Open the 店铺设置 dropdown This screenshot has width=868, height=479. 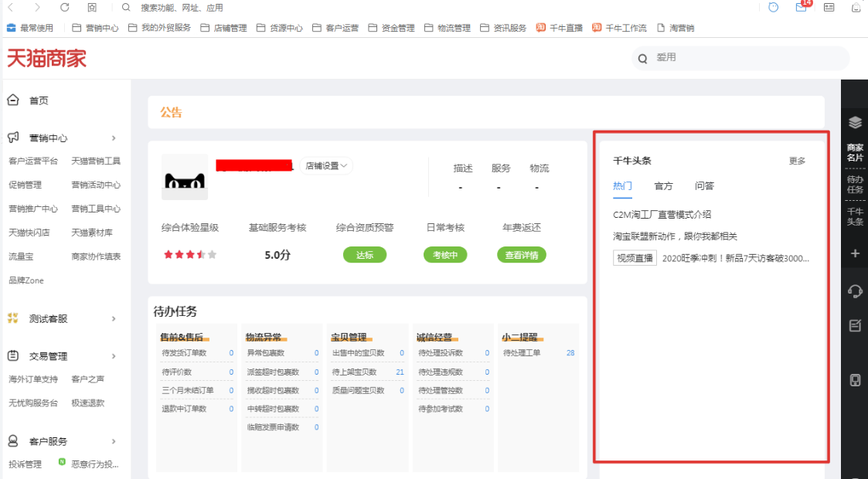[x=326, y=166]
